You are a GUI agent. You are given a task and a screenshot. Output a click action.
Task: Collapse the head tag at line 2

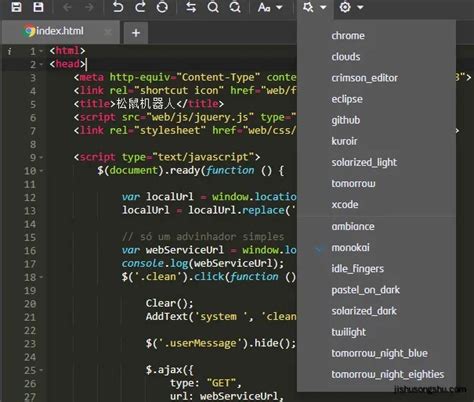tap(41, 64)
